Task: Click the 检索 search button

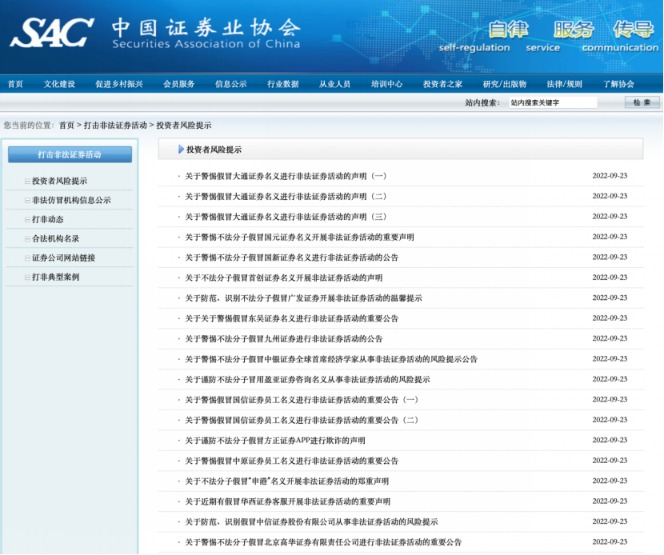Action: 642,102
